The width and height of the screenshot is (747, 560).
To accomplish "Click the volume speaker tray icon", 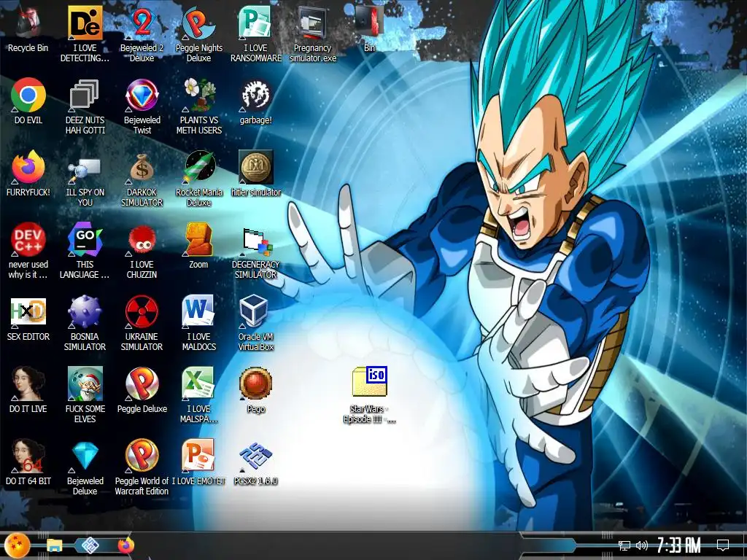I will pyautogui.click(x=642, y=545).
